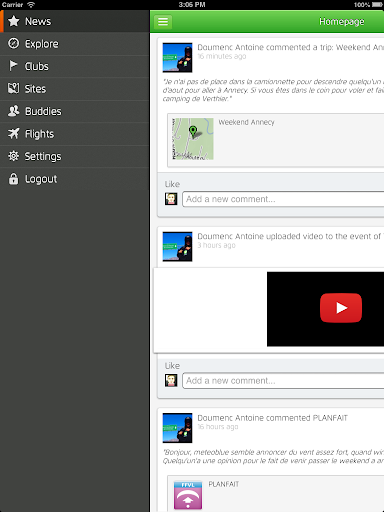Add a comment on Weekend Annecy post
384x512 pixels.
click(x=283, y=199)
